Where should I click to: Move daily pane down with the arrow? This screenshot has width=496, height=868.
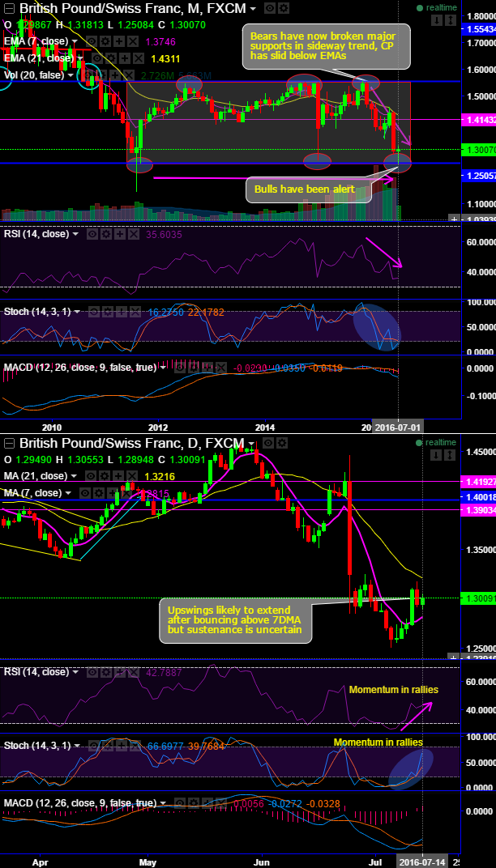[437, 454]
